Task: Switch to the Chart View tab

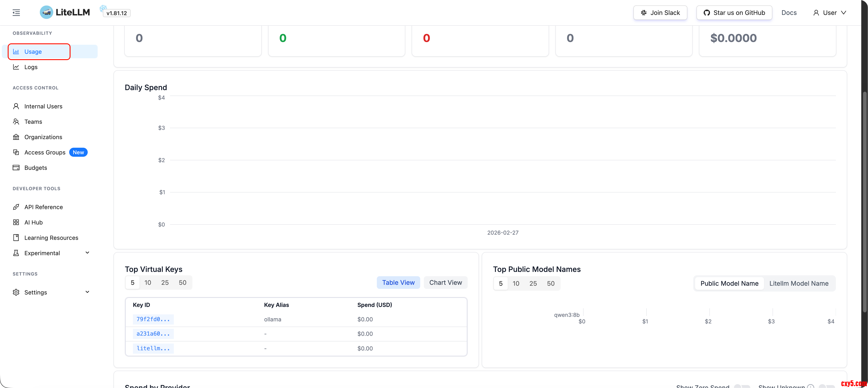Action: point(445,283)
